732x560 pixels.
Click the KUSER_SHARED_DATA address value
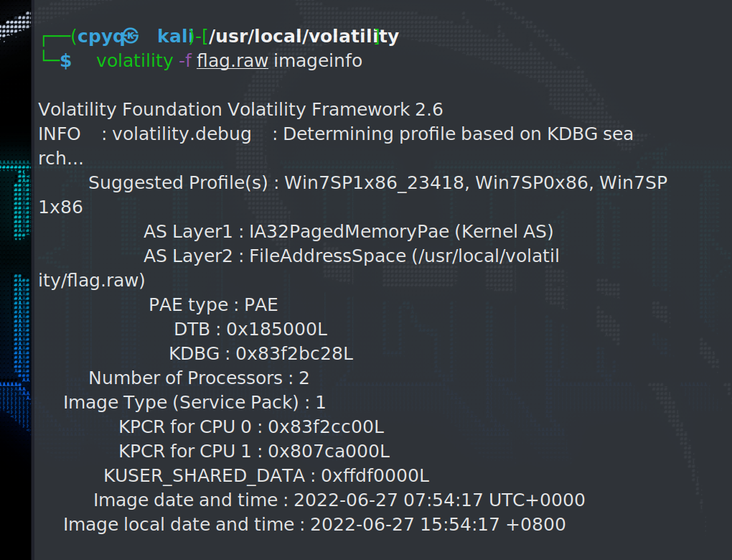[375, 476]
